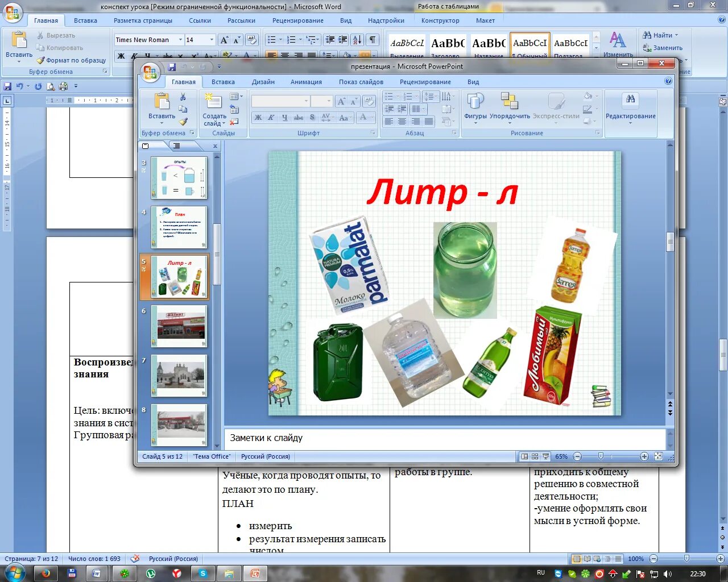Click Word's sort icon

pos(357,40)
